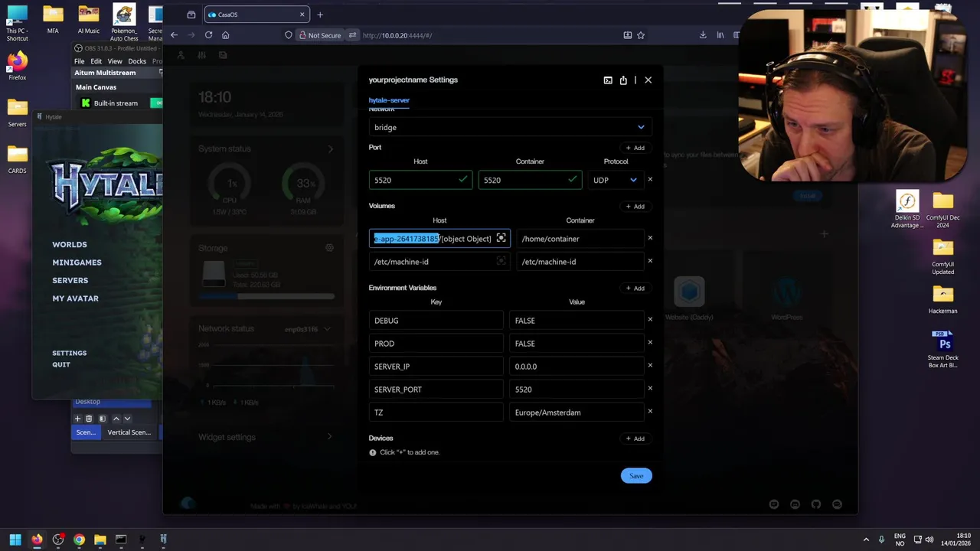The width and height of the screenshot is (980, 551).
Task: Click the Save button
Action: (x=636, y=476)
